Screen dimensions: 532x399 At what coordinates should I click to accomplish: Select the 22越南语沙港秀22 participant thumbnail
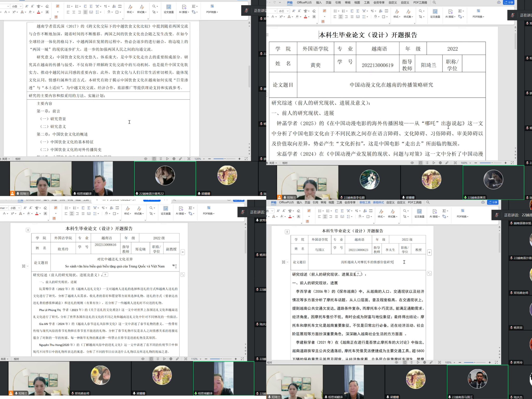[x=165, y=178]
